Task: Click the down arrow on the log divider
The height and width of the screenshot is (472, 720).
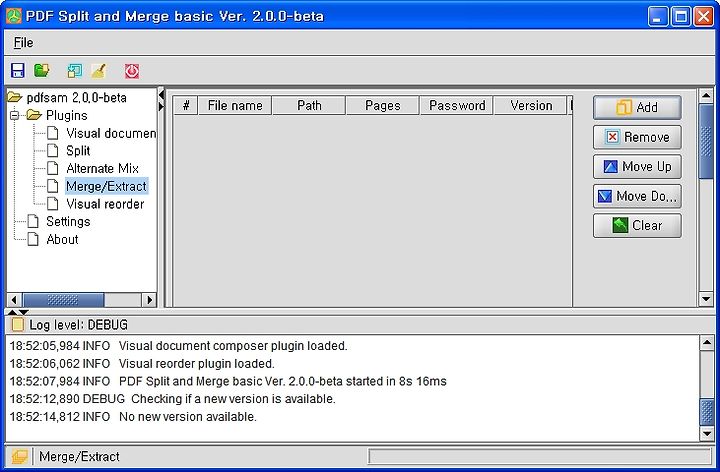Action: tap(23, 312)
